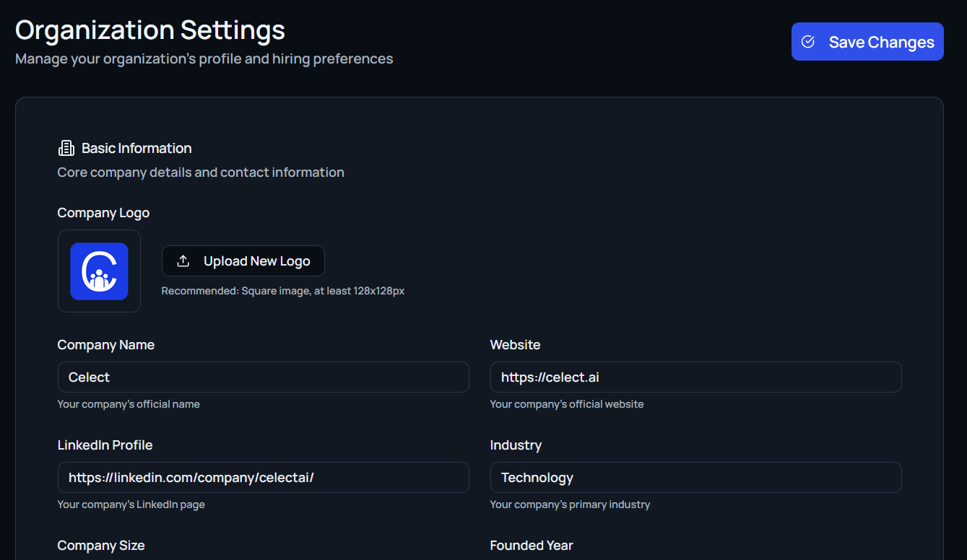Click the building icon beside Basic Information

(x=66, y=149)
